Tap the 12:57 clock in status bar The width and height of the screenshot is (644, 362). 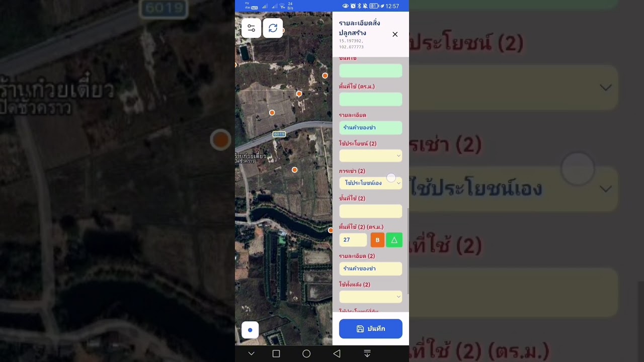(x=392, y=6)
